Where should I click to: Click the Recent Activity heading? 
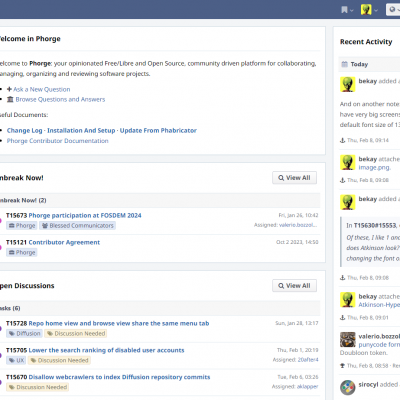tap(366, 42)
